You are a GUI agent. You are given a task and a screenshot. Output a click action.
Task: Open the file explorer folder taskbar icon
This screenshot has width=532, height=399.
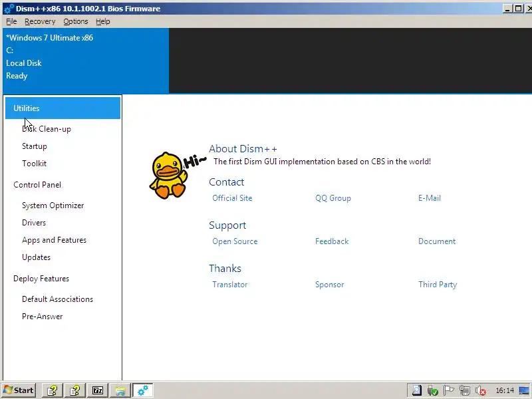(120, 390)
